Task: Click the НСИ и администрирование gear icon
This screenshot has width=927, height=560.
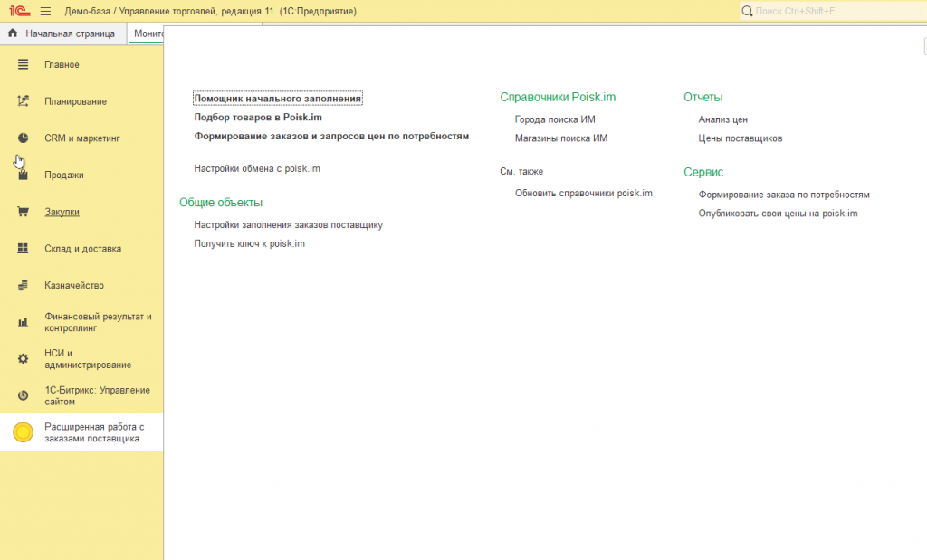Action: (x=23, y=358)
